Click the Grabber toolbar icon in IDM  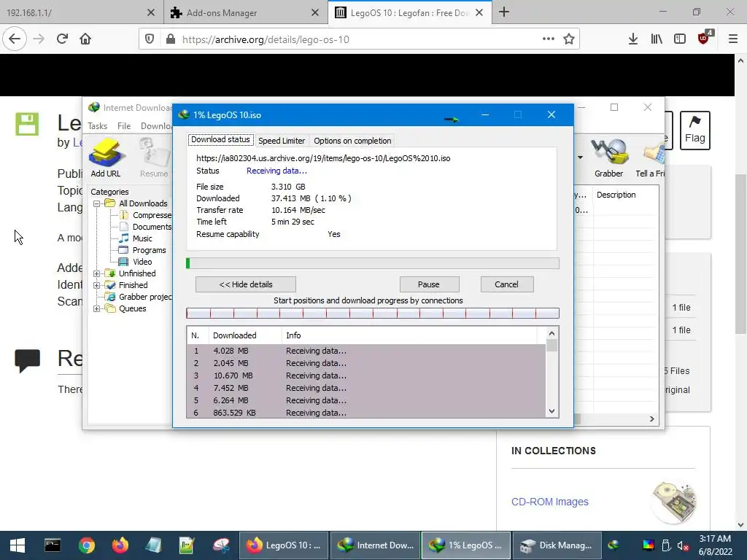point(608,157)
